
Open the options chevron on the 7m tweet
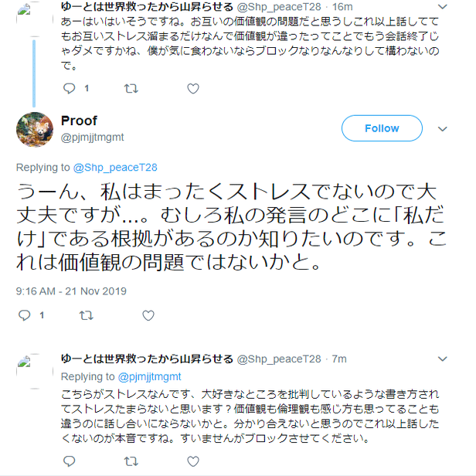pos(443,359)
